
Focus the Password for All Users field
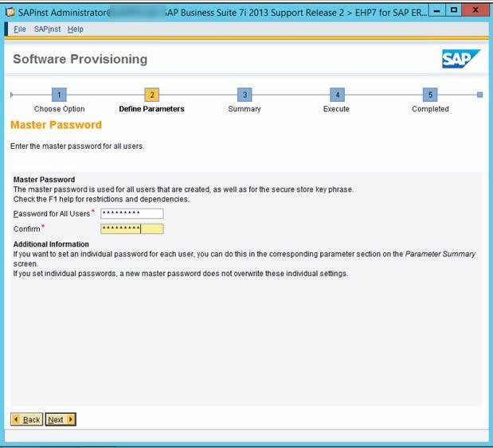pos(132,213)
